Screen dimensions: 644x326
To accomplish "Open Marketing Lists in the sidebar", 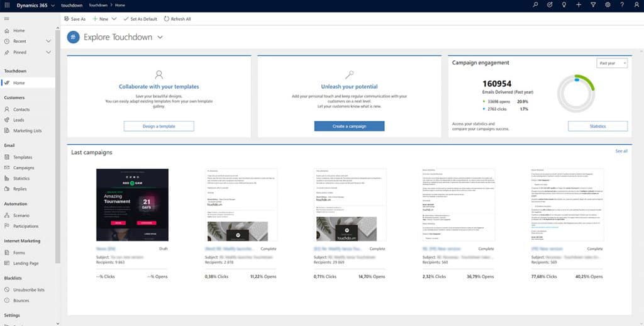I will 27,131.
